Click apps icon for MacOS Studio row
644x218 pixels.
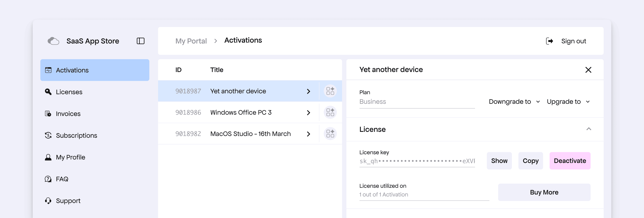click(330, 134)
